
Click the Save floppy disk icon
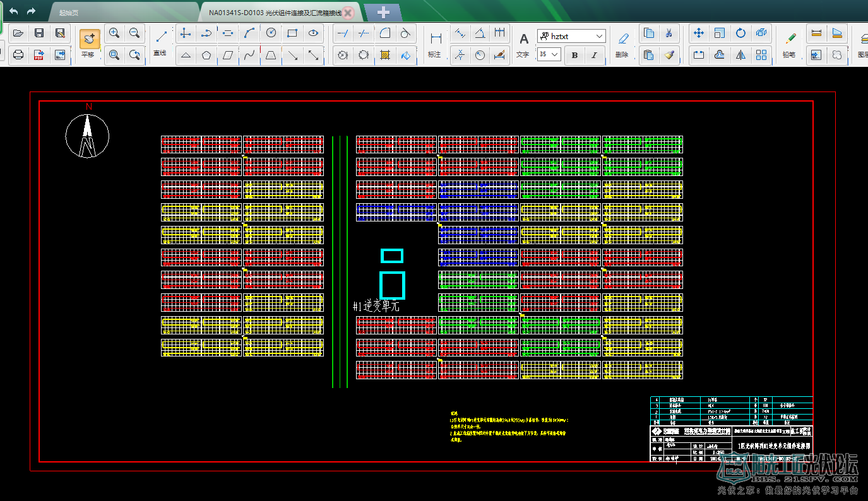coord(39,33)
